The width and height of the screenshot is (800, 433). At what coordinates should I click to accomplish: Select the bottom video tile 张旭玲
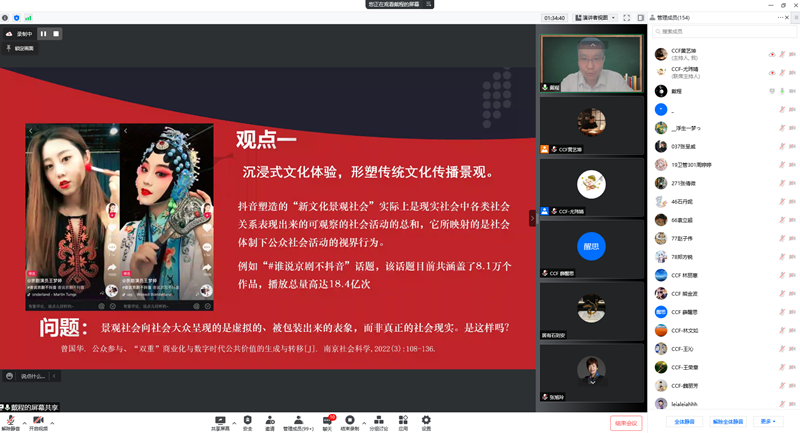[592, 372]
